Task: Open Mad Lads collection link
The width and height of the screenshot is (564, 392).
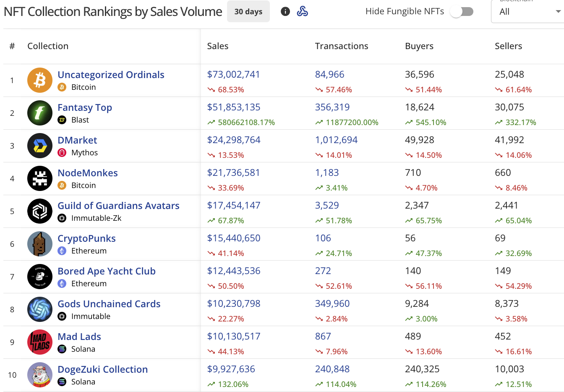Action: pyautogui.click(x=79, y=337)
